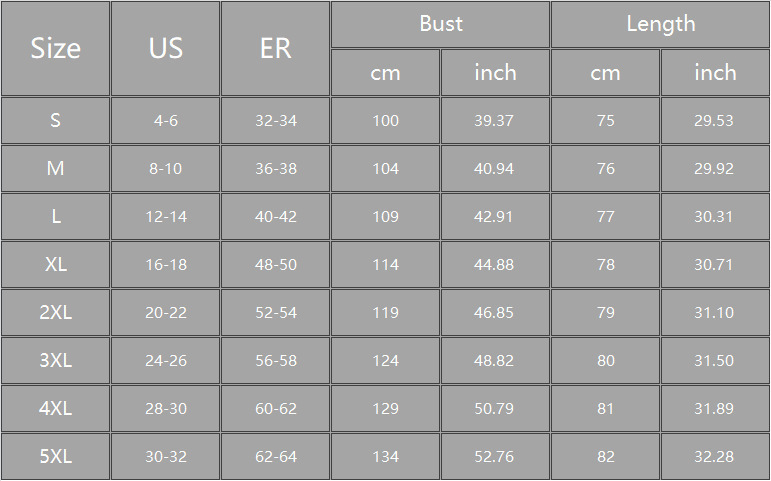The width and height of the screenshot is (771, 481).
Task: Click the bust value 46.85 inch
Action: click(x=494, y=313)
